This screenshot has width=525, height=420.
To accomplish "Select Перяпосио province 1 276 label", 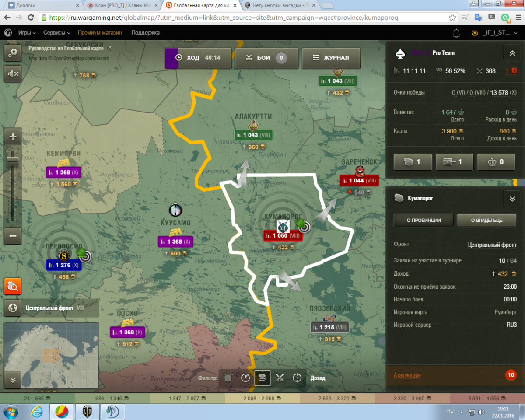I will click(x=64, y=265).
